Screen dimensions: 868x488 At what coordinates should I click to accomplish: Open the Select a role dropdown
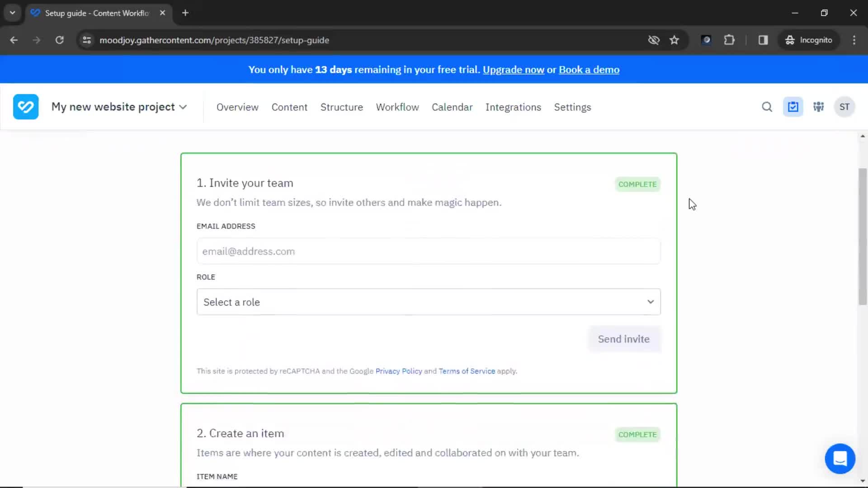428,302
